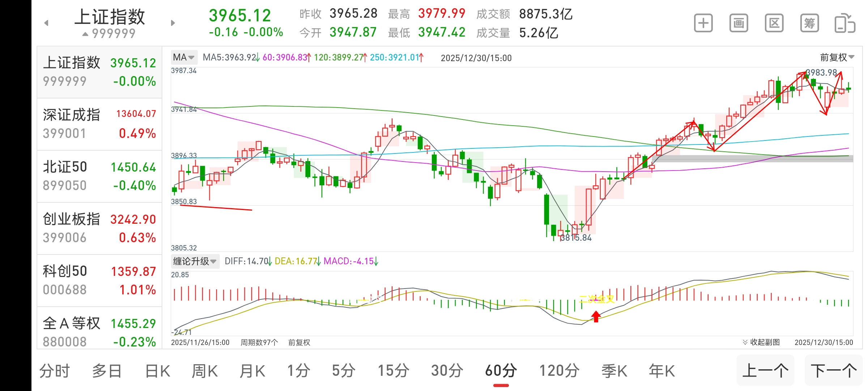The image size is (868, 391).
Task: Open the drawing tools 画 icon
Action: pos(739,24)
